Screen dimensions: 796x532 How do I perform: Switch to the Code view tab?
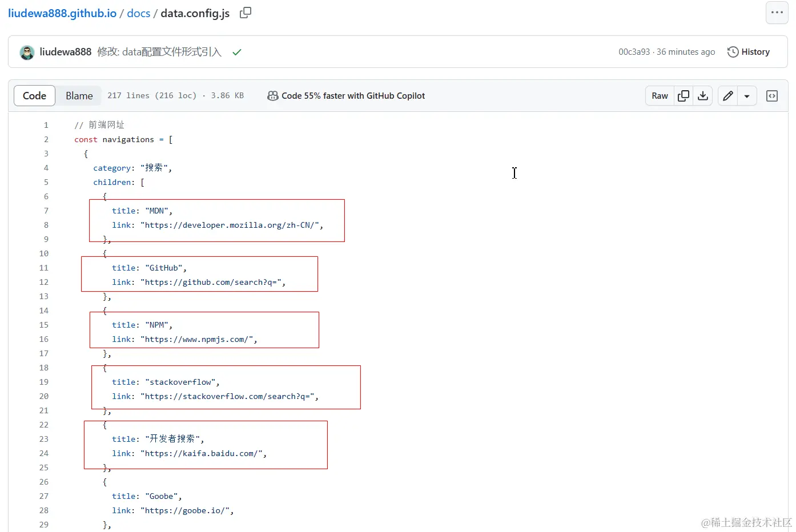pyautogui.click(x=34, y=96)
